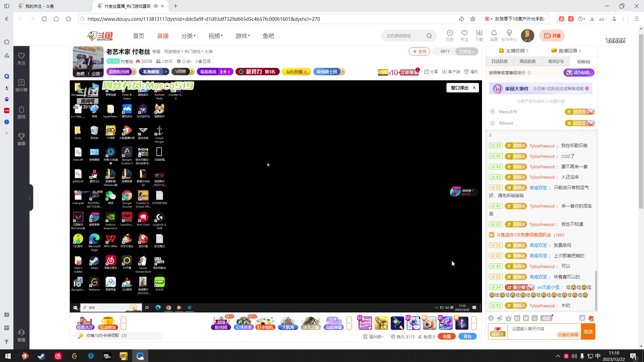This screenshot has width=644, height=362.
Task: Toggle the 滤 chat filter button
Action: click(x=582, y=318)
